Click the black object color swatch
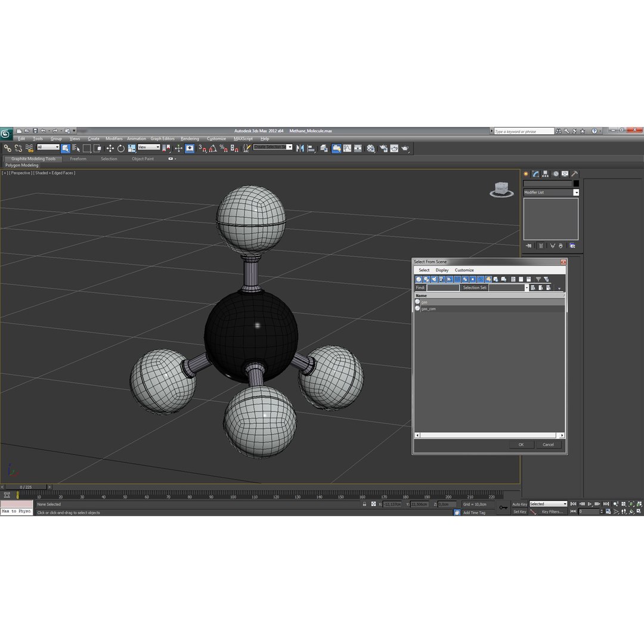The height and width of the screenshot is (644, 644). 576,184
